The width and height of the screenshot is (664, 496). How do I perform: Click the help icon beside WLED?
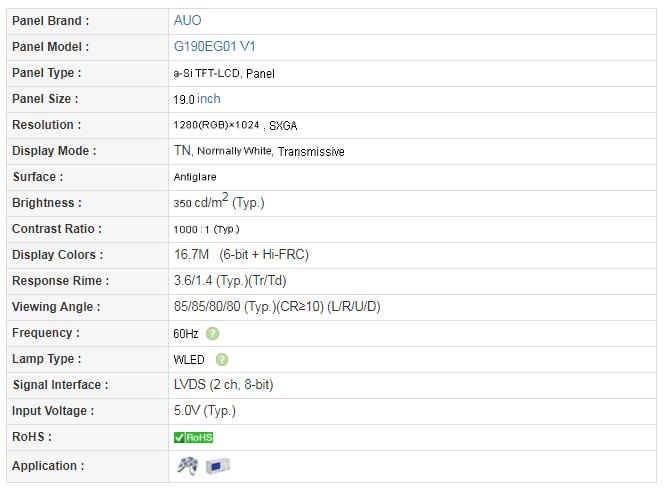click(x=221, y=359)
